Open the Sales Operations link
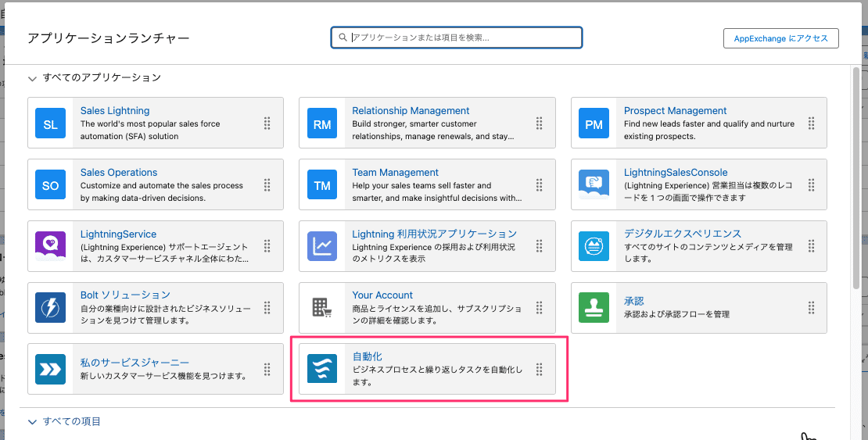The image size is (868, 440). coord(119,172)
